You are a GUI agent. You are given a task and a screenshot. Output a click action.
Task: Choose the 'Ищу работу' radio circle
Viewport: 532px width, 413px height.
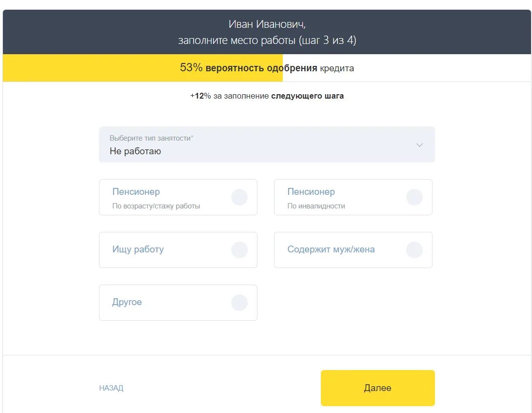[239, 250]
